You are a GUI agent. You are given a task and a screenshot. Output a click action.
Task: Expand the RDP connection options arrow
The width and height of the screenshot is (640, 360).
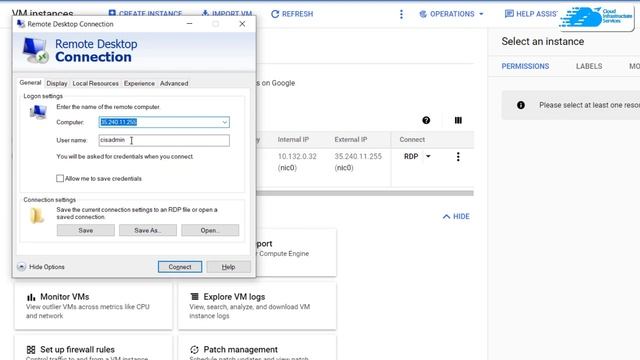coord(428,156)
